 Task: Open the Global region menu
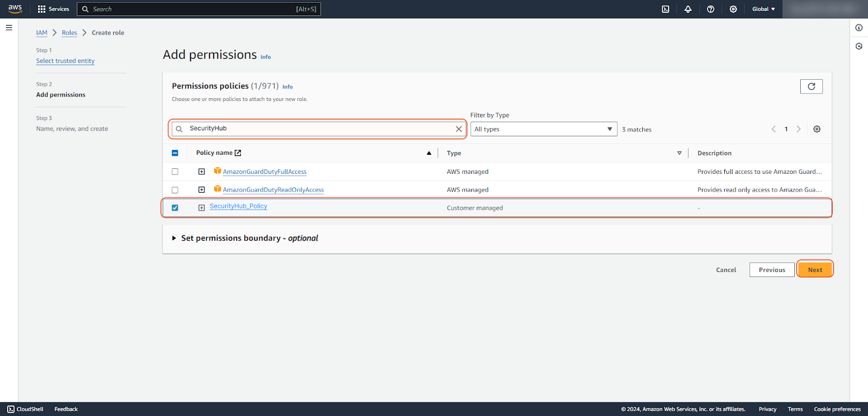pos(763,9)
